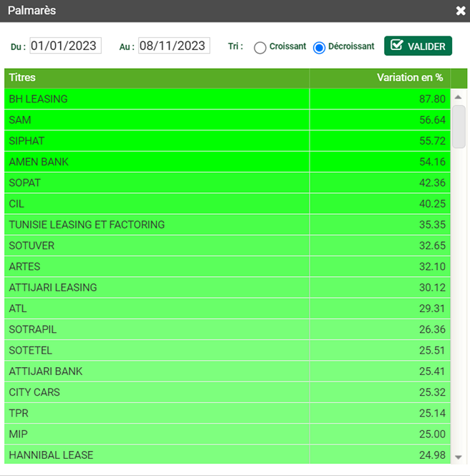Click the Du start date field
The width and height of the screenshot is (470, 476).
(x=65, y=46)
